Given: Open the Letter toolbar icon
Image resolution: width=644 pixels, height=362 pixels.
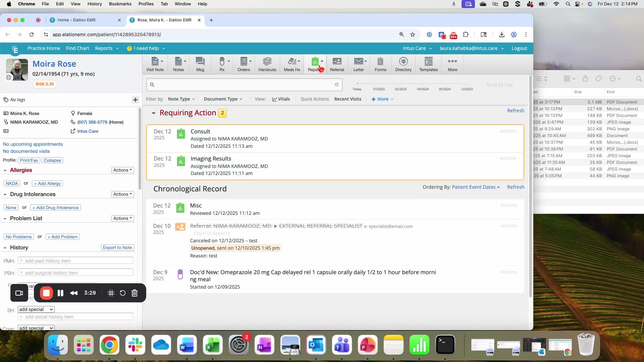Looking at the screenshot, I should pyautogui.click(x=359, y=64).
